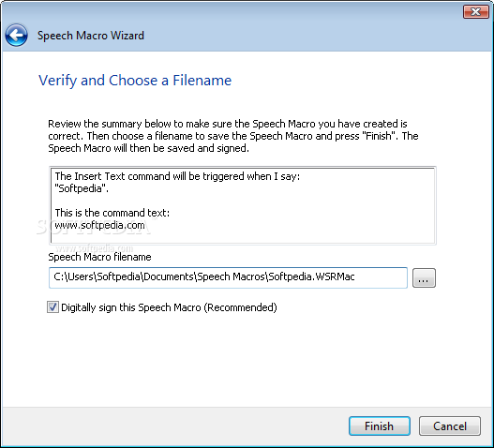
Task: Uncheck Digitally sign this Speech Macro
Action: (x=52, y=307)
